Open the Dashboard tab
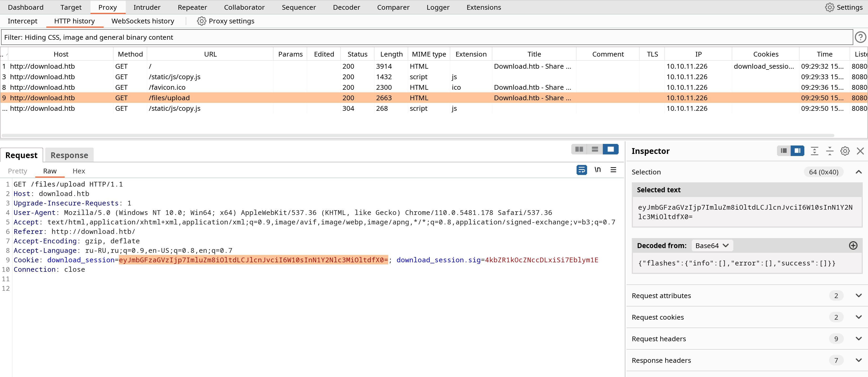868x377 pixels. 26,7
